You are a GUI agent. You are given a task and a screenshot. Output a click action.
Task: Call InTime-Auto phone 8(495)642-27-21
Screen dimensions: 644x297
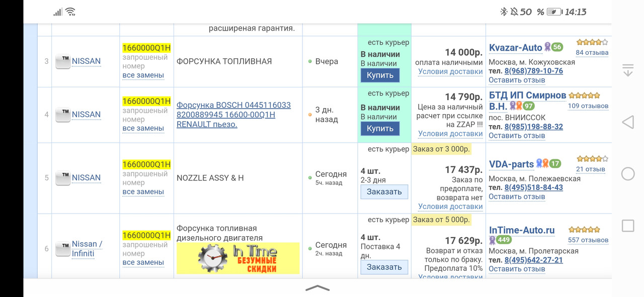tap(534, 260)
